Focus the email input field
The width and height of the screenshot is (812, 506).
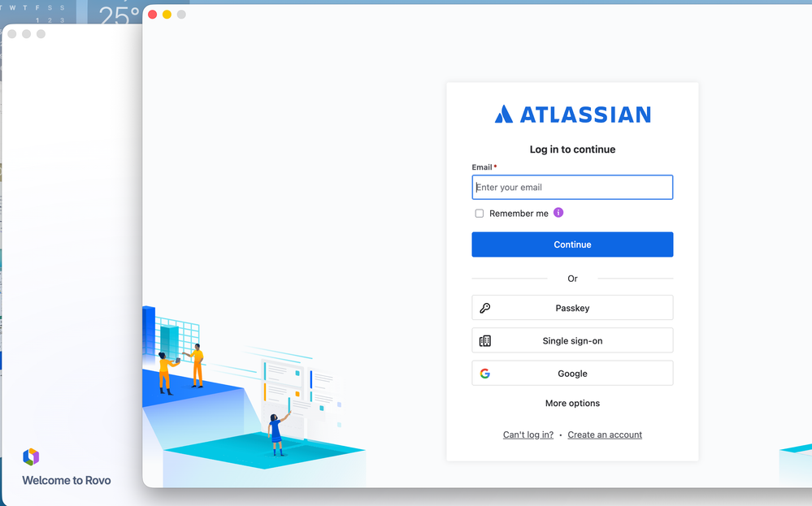(x=572, y=188)
